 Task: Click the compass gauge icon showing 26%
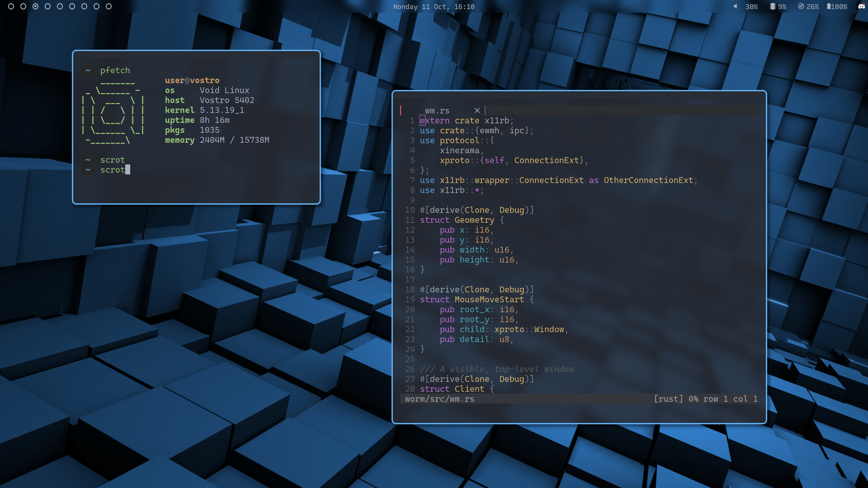coord(801,6)
